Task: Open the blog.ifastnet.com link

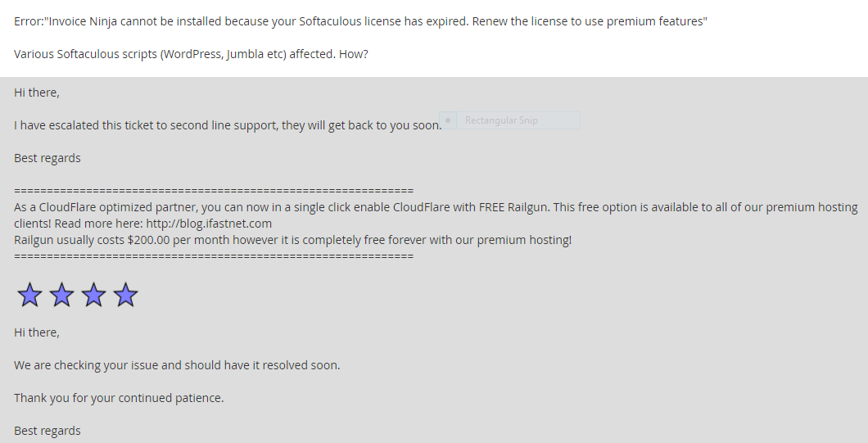Action: click(x=209, y=224)
